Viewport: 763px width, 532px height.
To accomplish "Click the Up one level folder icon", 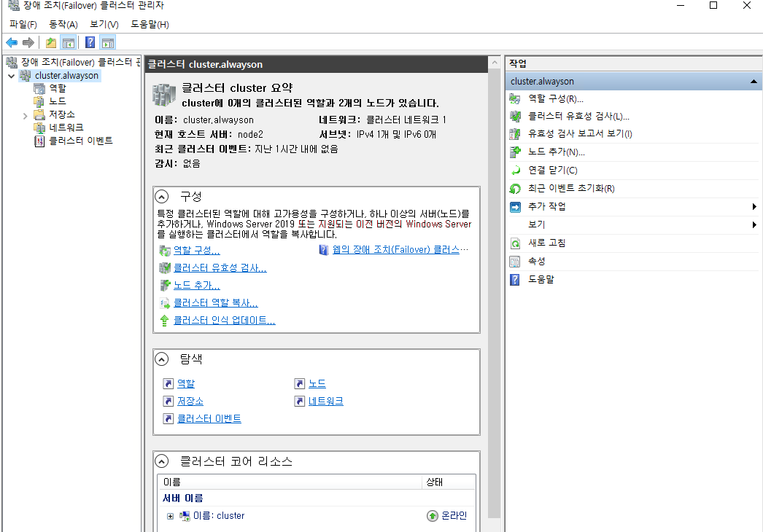I will pos(51,43).
